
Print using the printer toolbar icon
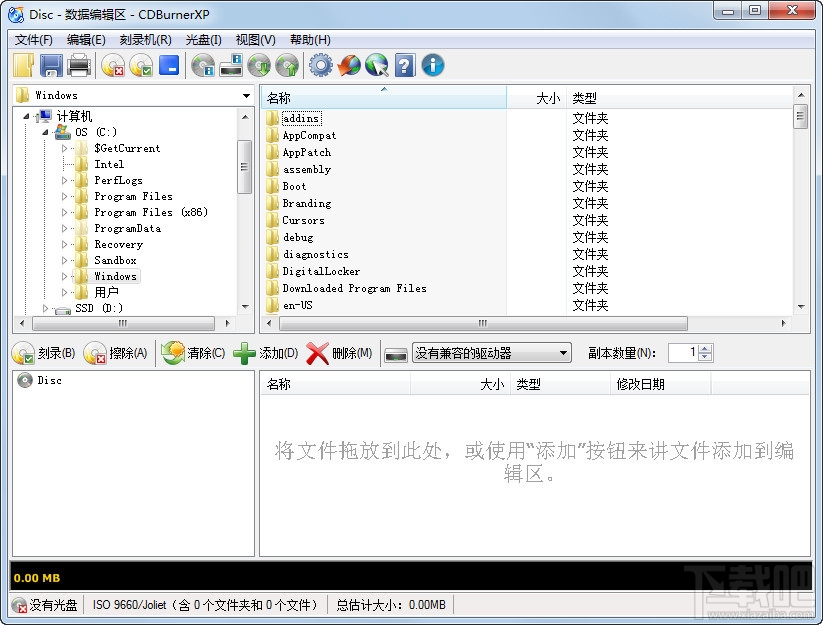click(x=80, y=66)
